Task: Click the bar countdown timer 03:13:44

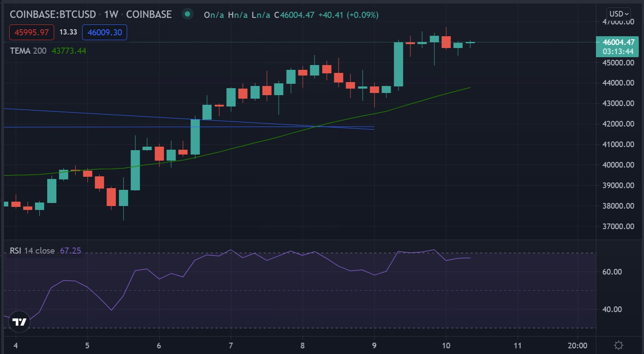Action: 618,51
